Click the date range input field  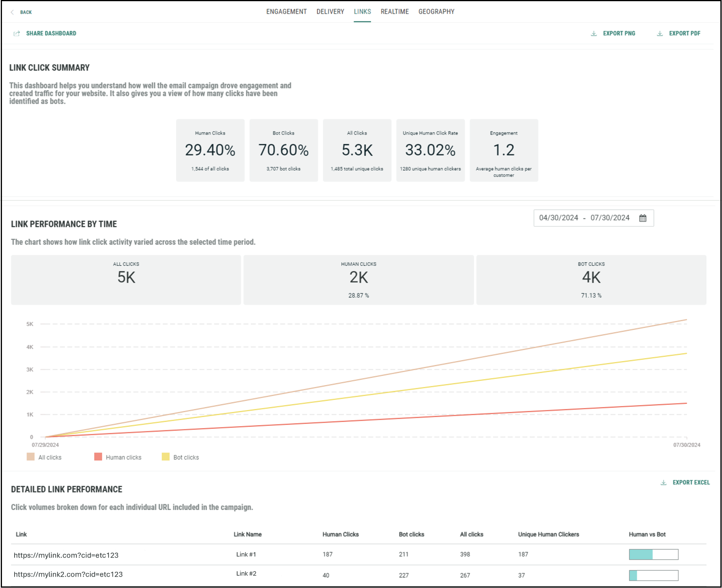(584, 218)
